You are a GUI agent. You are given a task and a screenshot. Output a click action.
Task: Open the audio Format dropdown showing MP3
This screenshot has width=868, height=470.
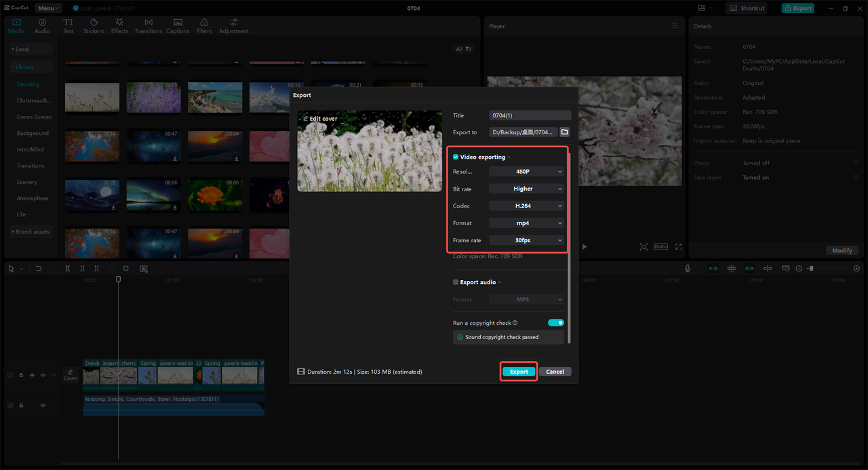coord(526,299)
